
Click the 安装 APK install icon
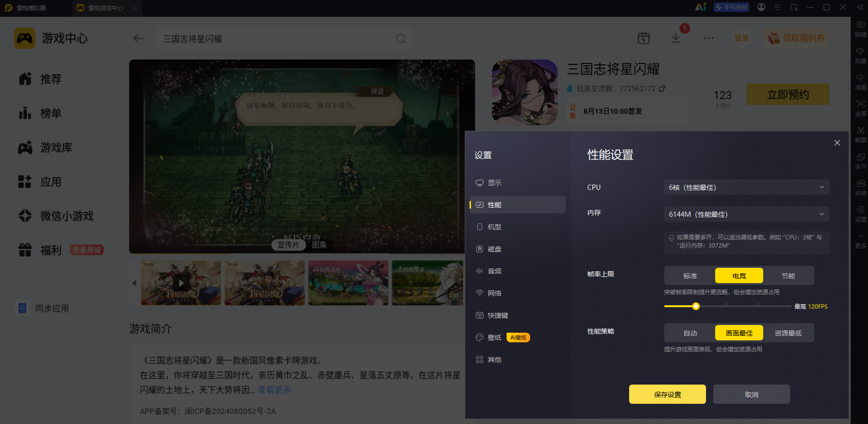tap(860, 187)
